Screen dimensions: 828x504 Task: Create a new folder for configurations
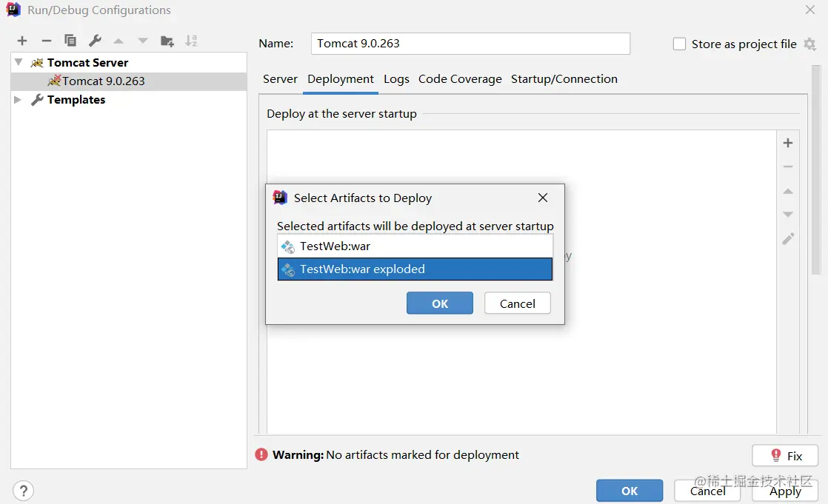(x=167, y=41)
